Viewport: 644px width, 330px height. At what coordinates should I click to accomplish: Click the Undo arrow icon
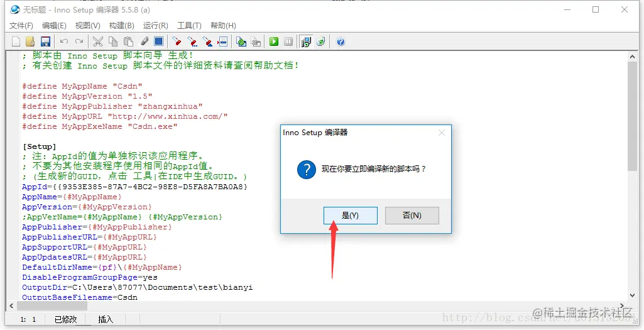[x=64, y=41]
